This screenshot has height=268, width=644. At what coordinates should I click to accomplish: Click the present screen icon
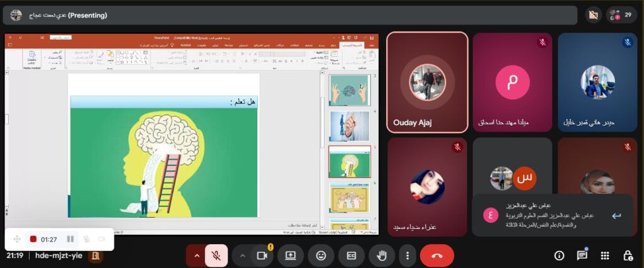(x=291, y=255)
